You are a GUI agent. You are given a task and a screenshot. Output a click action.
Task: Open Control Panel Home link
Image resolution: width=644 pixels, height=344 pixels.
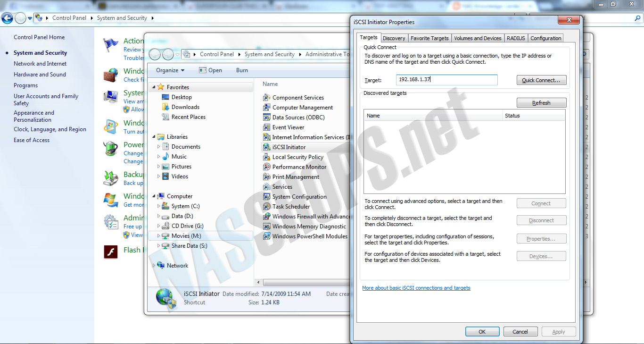[39, 37]
